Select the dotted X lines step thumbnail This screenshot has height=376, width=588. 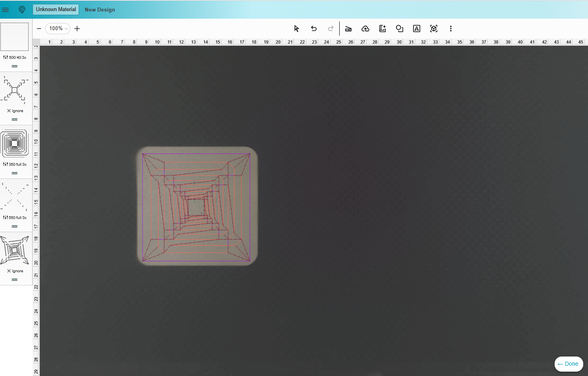coord(15,197)
